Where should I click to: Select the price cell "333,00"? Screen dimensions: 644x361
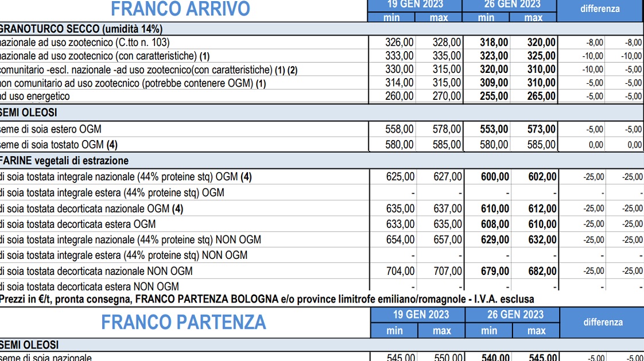tap(399, 56)
